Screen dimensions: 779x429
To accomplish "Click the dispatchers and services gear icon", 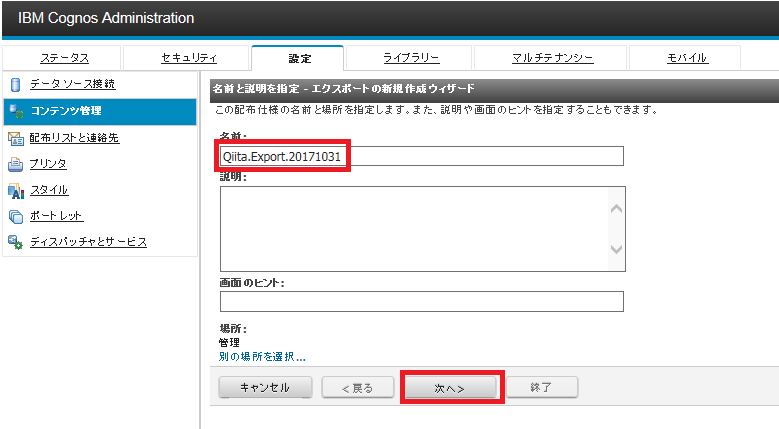I will (x=15, y=242).
